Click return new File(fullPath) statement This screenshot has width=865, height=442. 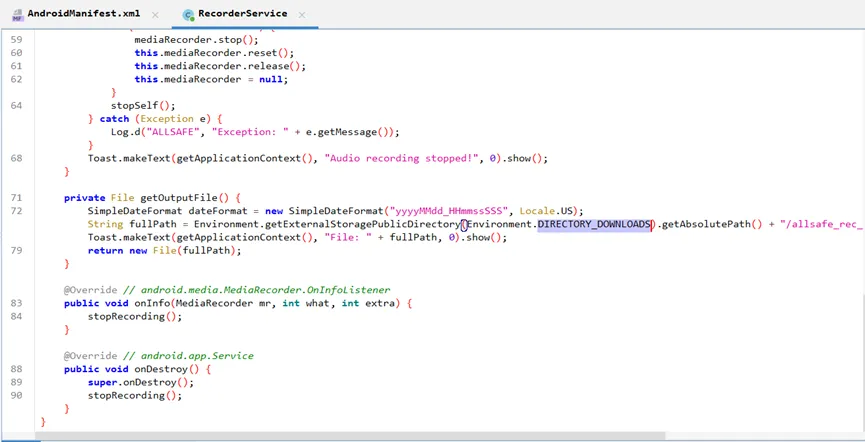tap(164, 251)
